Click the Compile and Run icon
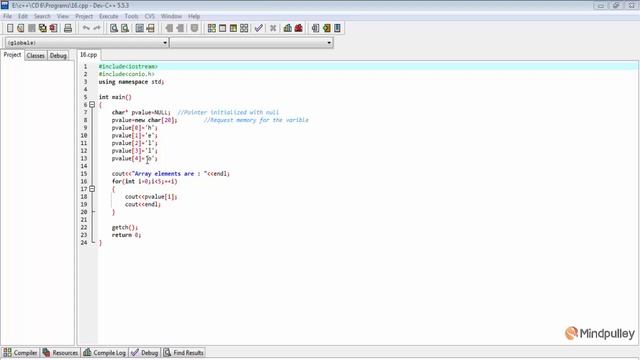Image resolution: width=640 pixels, height=360 pixels. click(233, 28)
